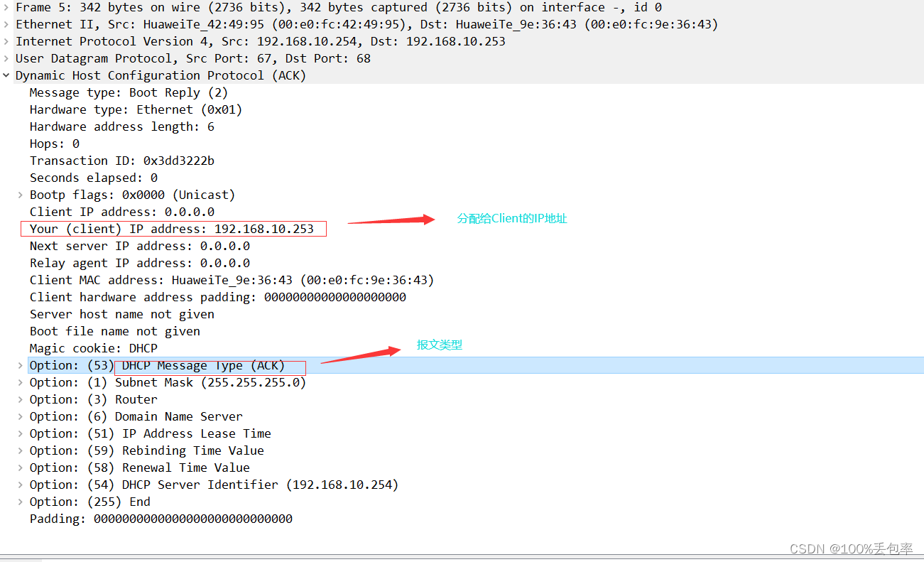Expand Option 255 End
The image size is (924, 562).
(x=21, y=502)
